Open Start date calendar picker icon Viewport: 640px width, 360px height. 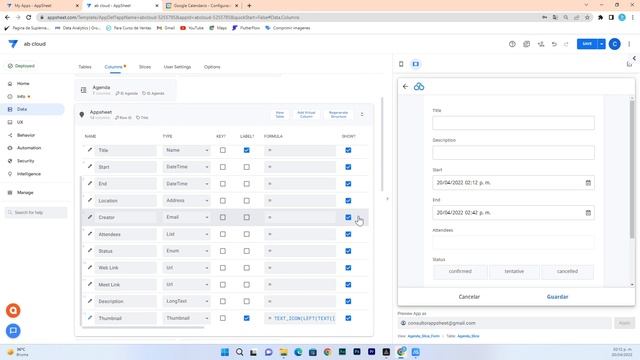tap(588, 183)
